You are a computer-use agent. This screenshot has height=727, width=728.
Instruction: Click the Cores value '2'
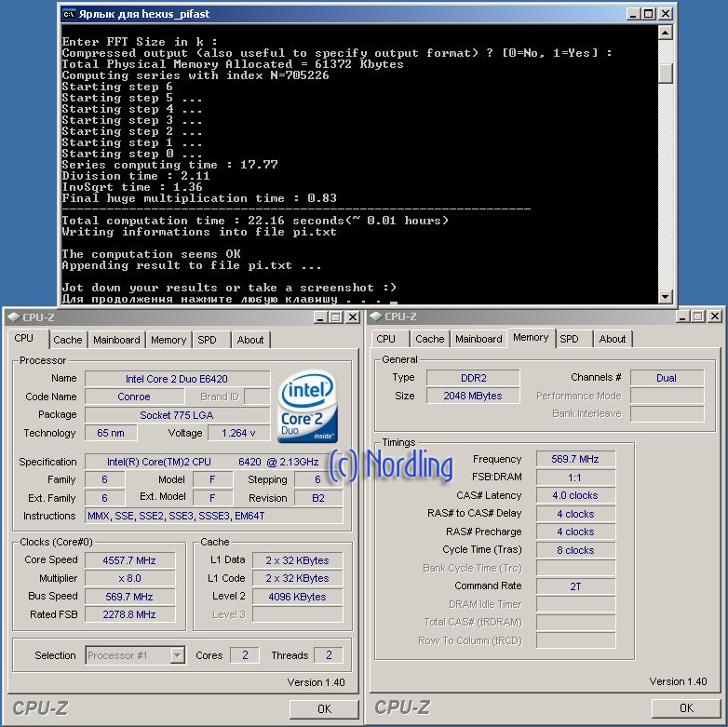tap(245, 655)
